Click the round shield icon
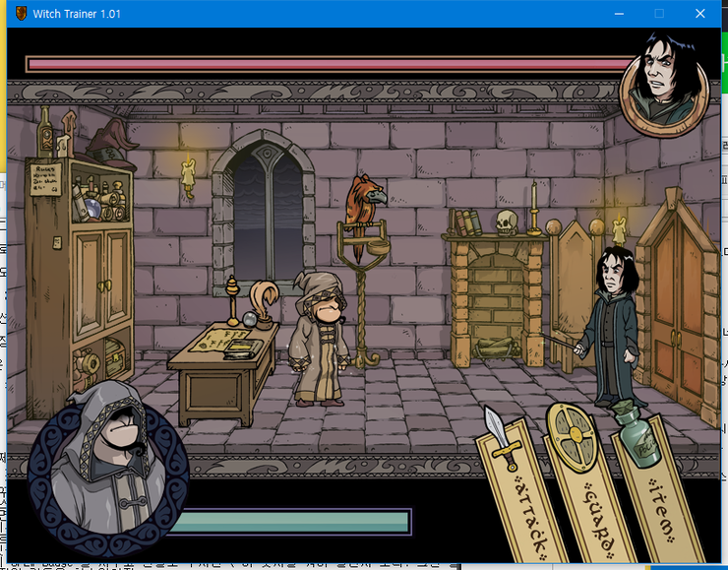 click(x=572, y=437)
